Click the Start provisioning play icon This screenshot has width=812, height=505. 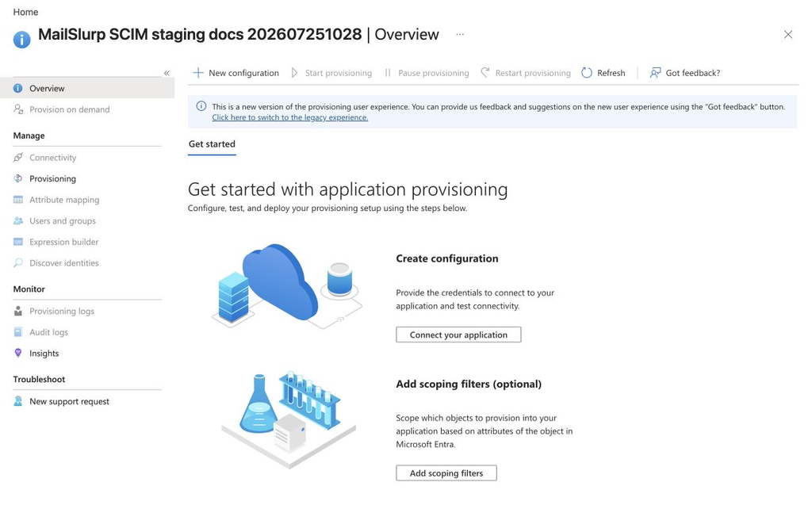pyautogui.click(x=294, y=73)
